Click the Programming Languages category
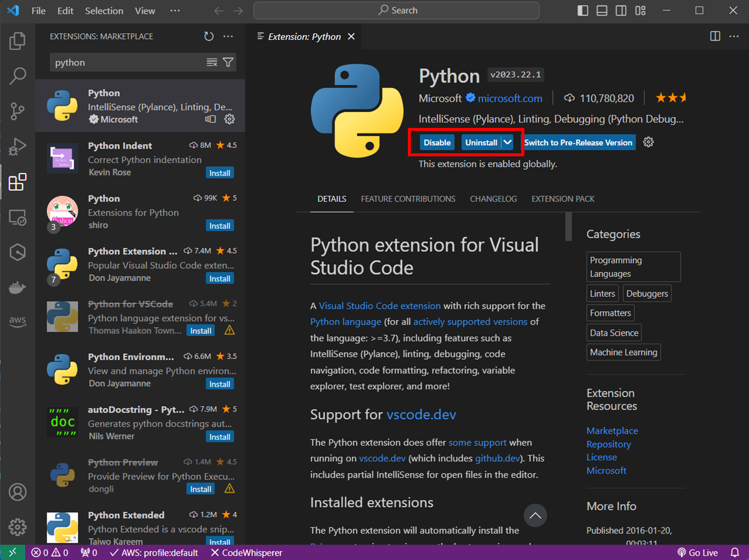Screen dimensions: 749x560 click(633, 267)
